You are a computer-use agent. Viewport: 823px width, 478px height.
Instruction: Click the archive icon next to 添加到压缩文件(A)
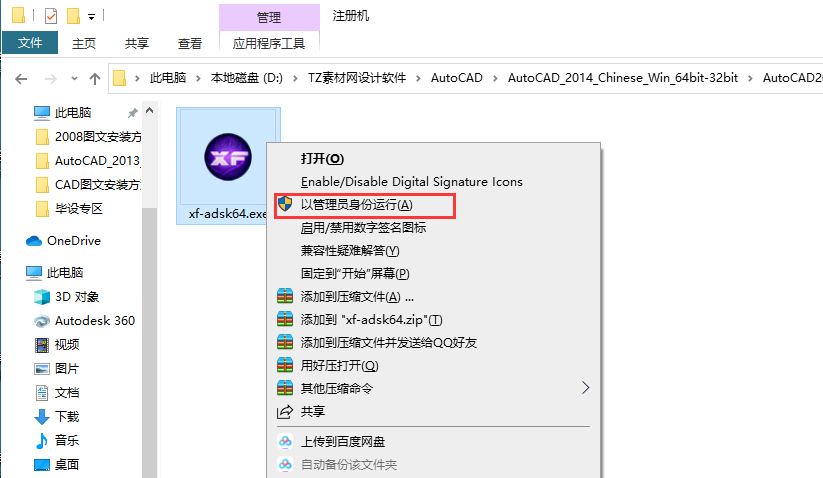(x=285, y=296)
